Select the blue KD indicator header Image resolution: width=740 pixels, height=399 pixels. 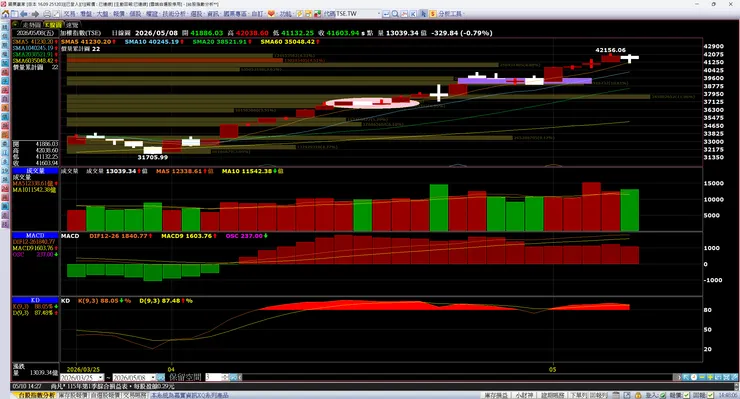click(35, 300)
